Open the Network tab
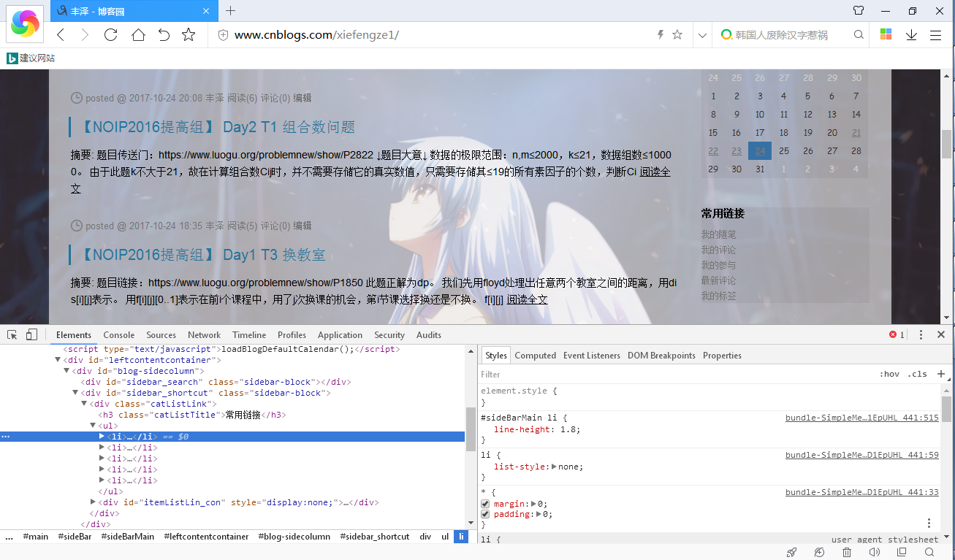955x560 pixels. pyautogui.click(x=204, y=335)
